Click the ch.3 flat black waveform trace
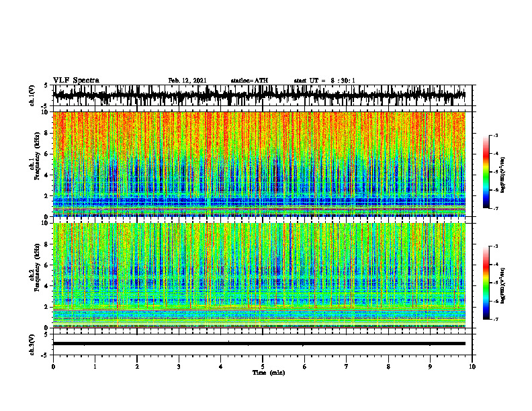This screenshot has width=532, height=411. click(x=259, y=344)
